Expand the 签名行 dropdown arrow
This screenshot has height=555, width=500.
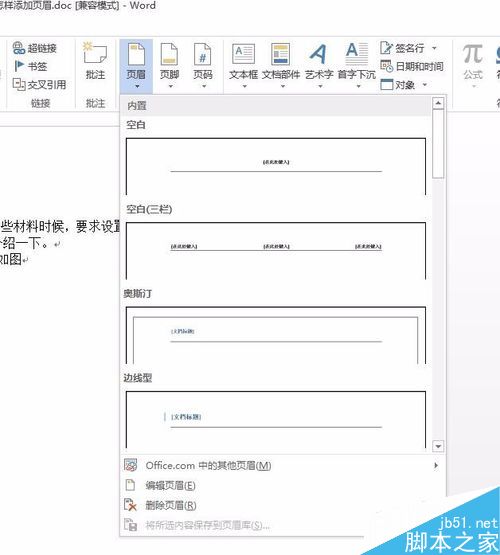[434, 48]
